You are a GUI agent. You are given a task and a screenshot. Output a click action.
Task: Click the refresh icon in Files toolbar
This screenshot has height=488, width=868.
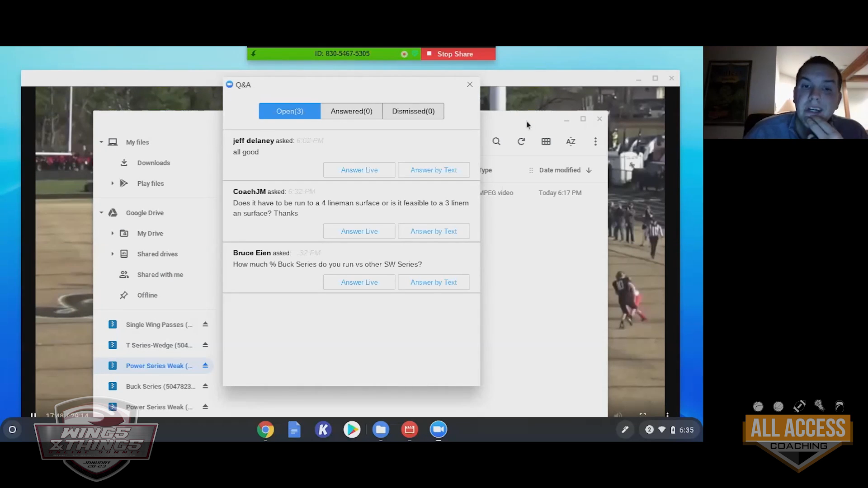[x=521, y=142]
